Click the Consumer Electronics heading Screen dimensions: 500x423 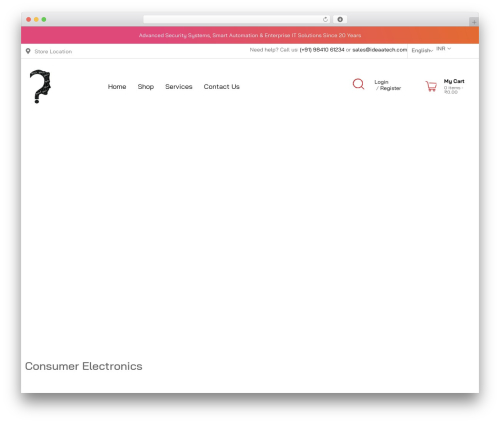tap(84, 366)
